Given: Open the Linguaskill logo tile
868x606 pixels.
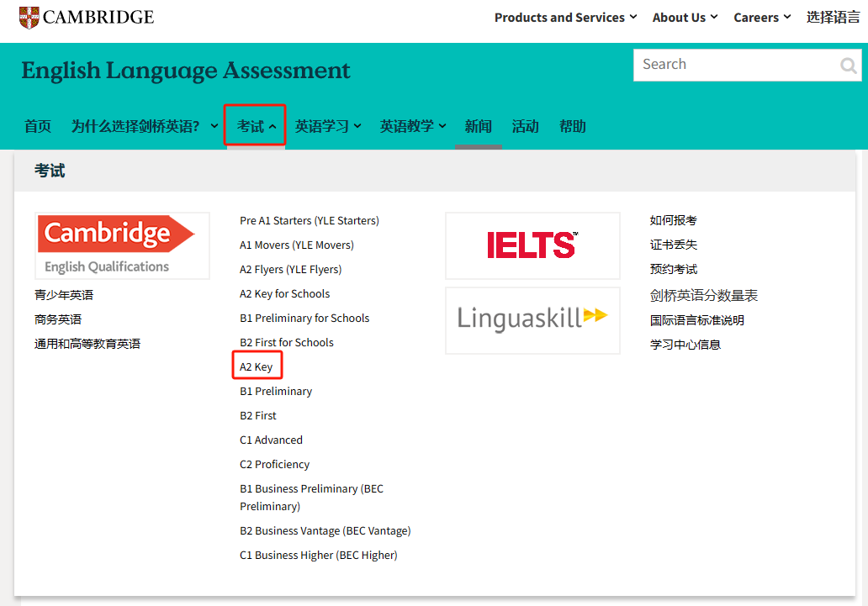Looking at the screenshot, I should (x=532, y=320).
